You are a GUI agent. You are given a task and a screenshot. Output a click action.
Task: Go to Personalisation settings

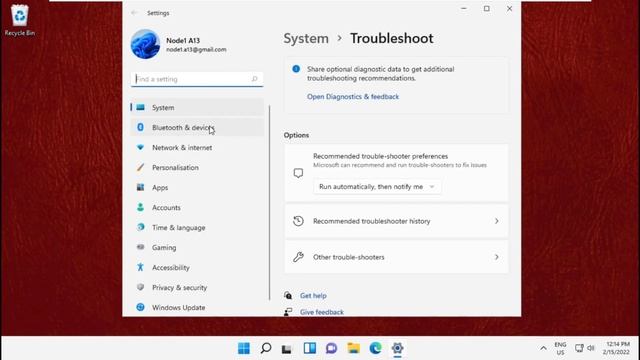pyautogui.click(x=197, y=167)
